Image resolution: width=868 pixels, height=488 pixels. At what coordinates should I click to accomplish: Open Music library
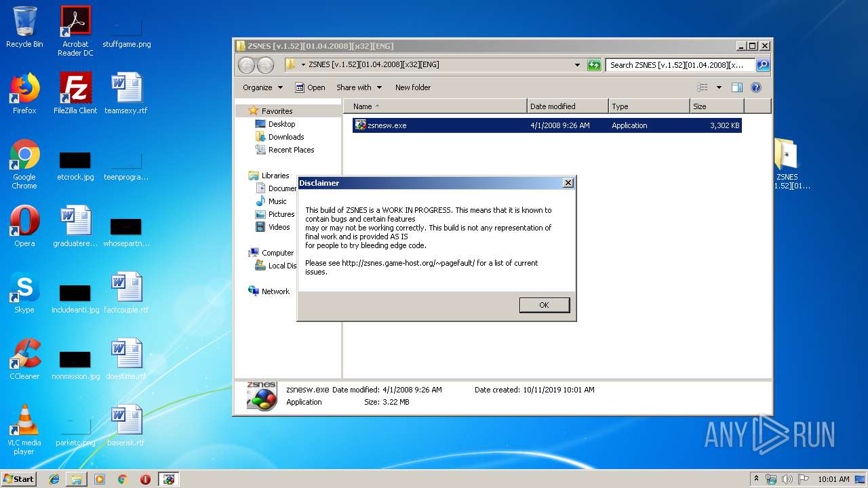point(277,201)
